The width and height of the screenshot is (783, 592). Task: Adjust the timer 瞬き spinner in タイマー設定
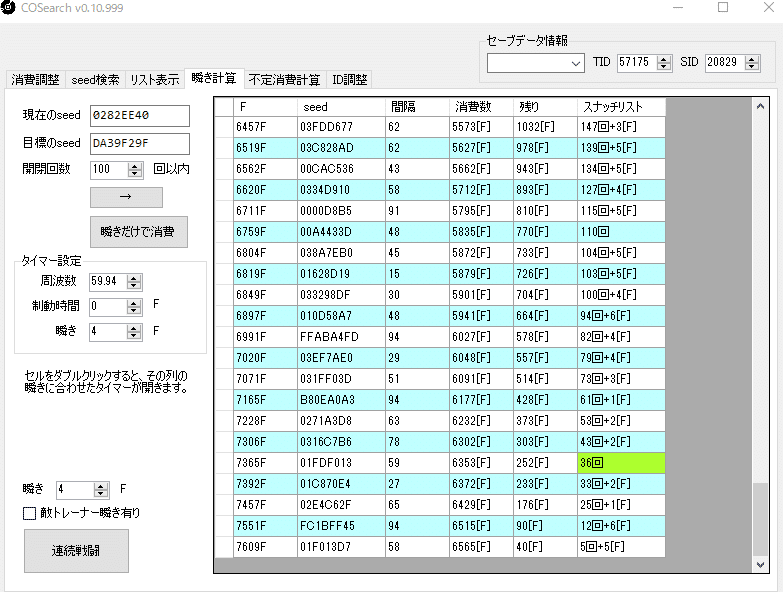point(133,332)
